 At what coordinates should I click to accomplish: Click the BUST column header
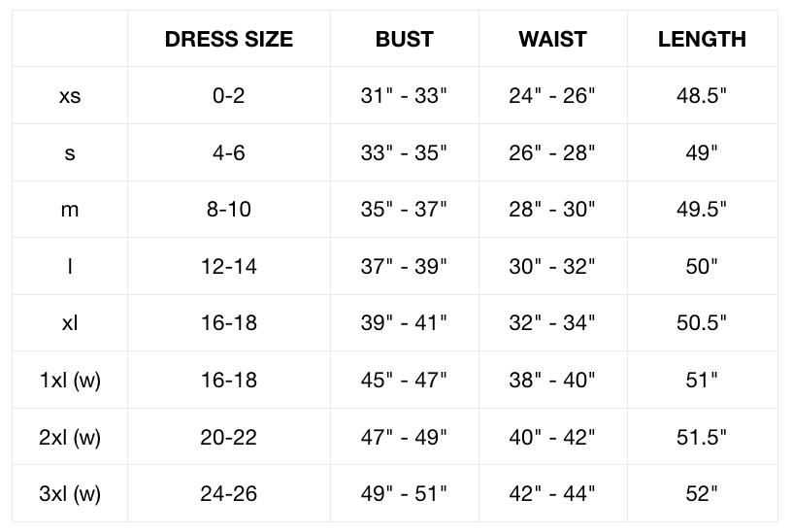click(x=404, y=39)
